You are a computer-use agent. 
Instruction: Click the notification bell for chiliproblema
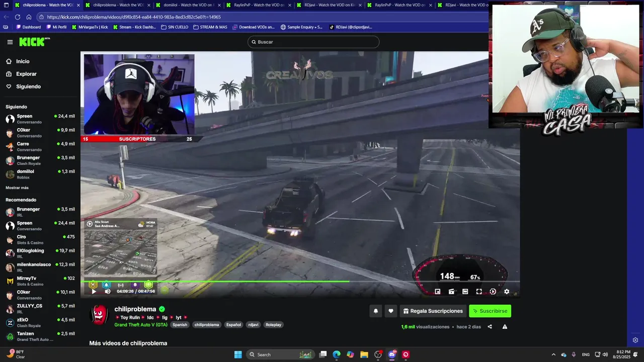pyautogui.click(x=375, y=311)
